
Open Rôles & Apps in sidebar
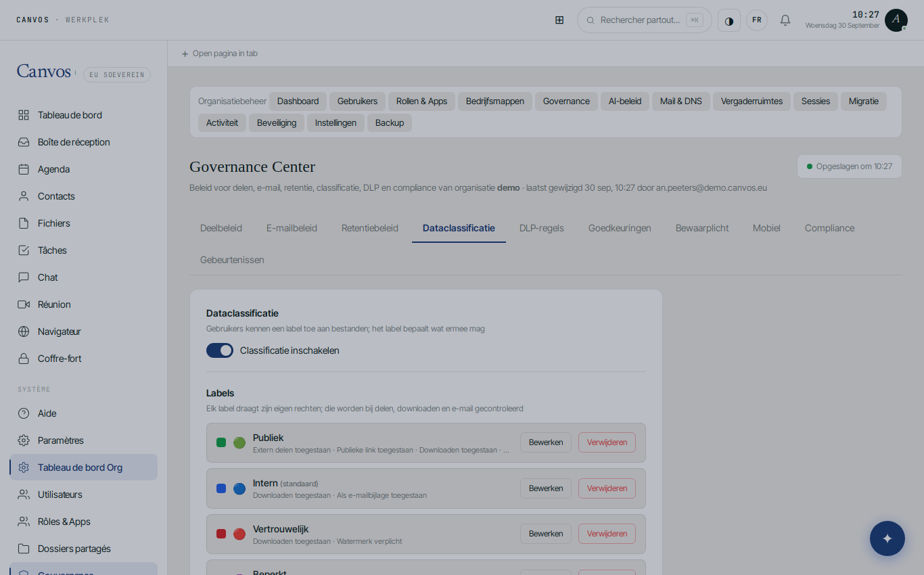point(83,522)
